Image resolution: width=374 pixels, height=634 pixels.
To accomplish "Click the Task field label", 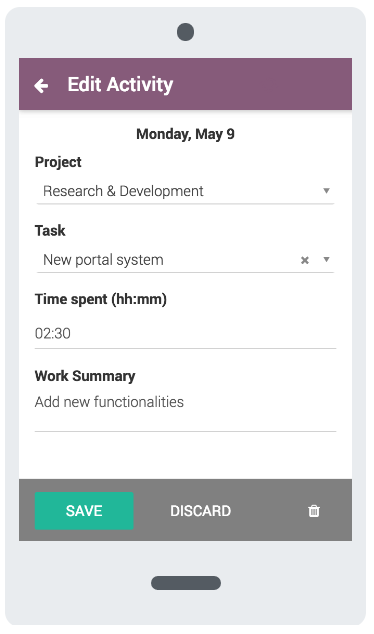I will click(x=50, y=230).
